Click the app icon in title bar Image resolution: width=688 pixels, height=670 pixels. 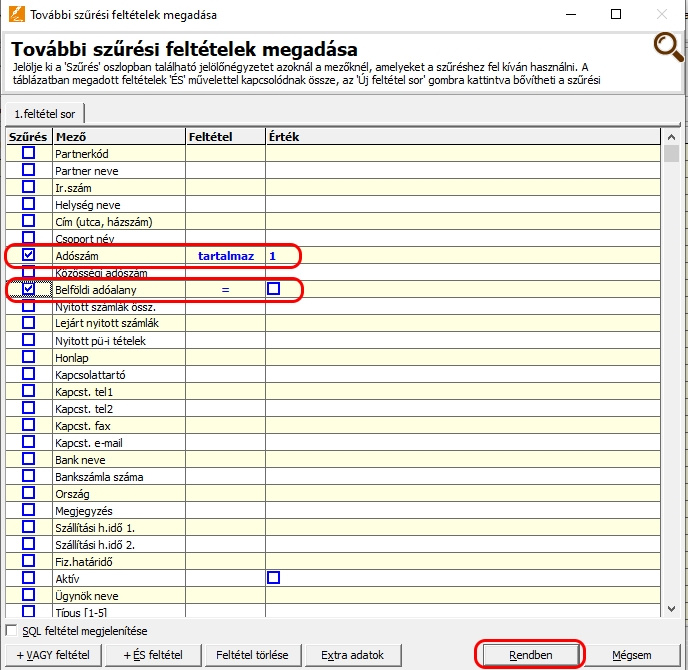pos(12,15)
